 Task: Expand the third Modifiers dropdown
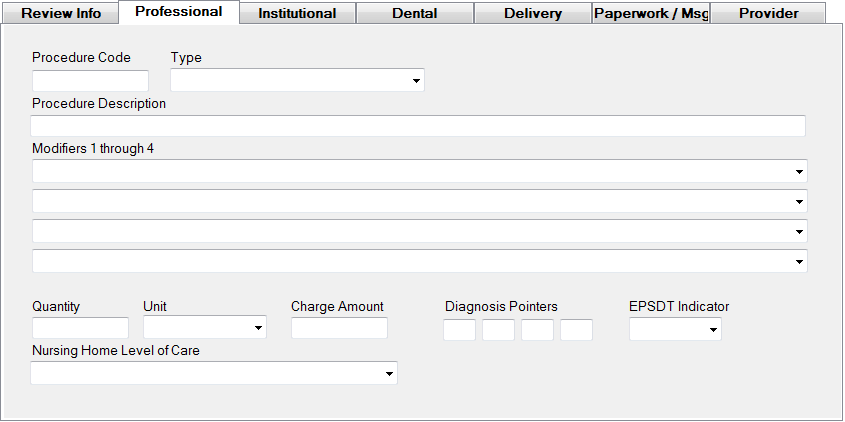tap(420, 231)
